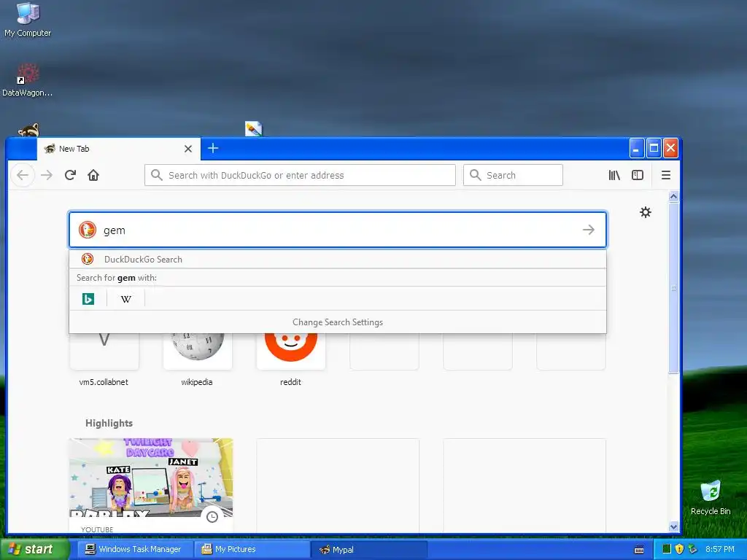The height and width of the screenshot is (560, 747).
Task: Open the Twilight Daycare YouTube highlight
Action: coord(151,485)
